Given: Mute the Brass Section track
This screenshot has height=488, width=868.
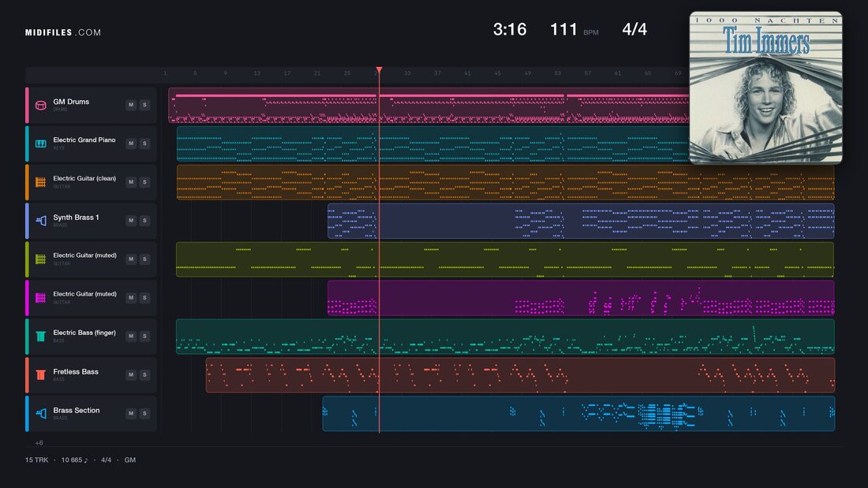Looking at the screenshot, I should [131, 413].
